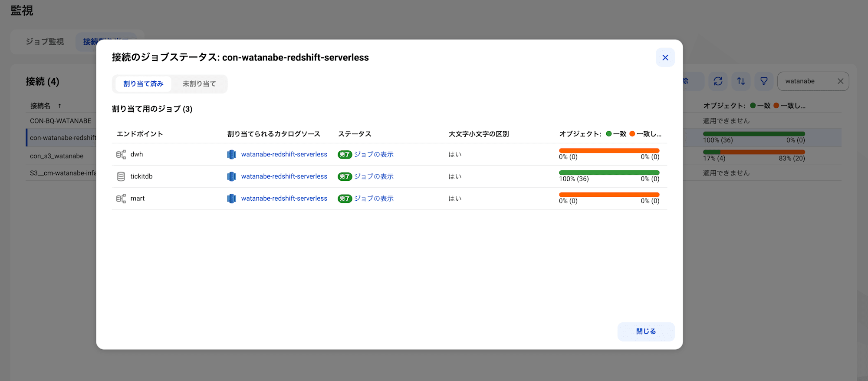
Task: Click Redshift catalog icon in dwh row
Action: point(232,154)
